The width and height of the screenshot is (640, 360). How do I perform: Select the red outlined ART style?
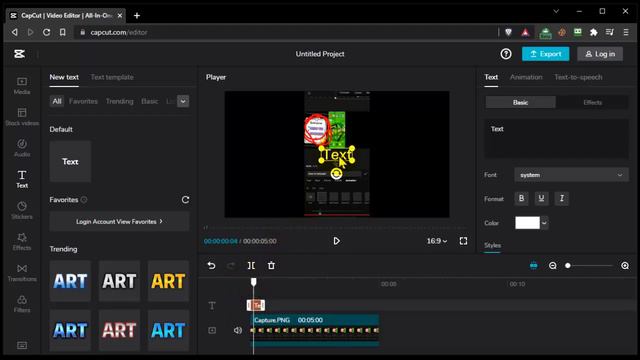[x=119, y=330]
